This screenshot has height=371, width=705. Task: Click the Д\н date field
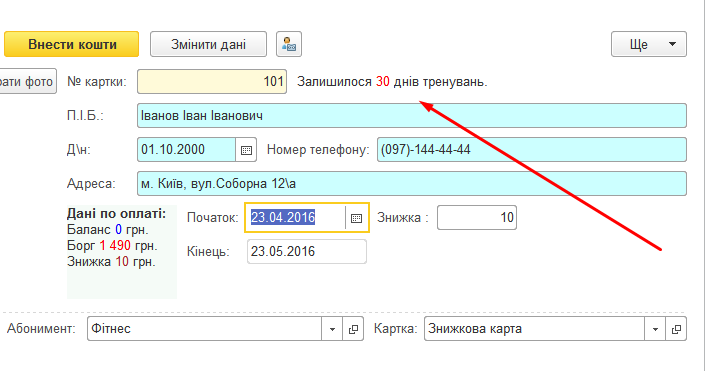coord(187,150)
